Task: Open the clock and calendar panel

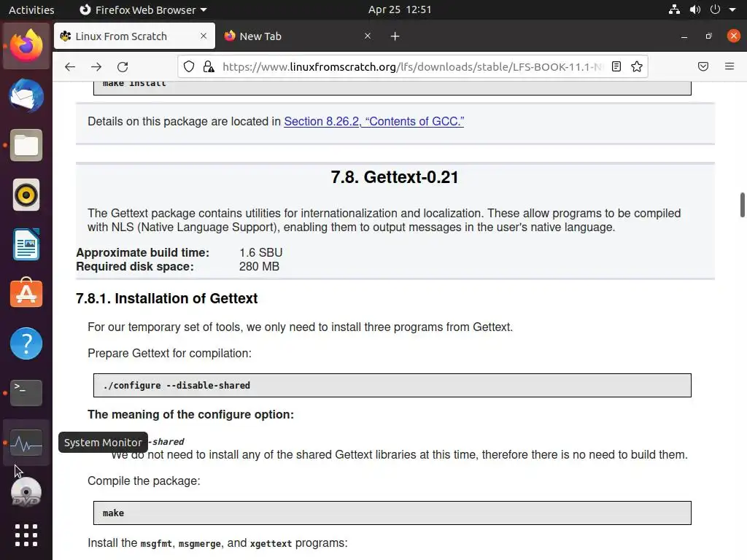Action: 400,10
